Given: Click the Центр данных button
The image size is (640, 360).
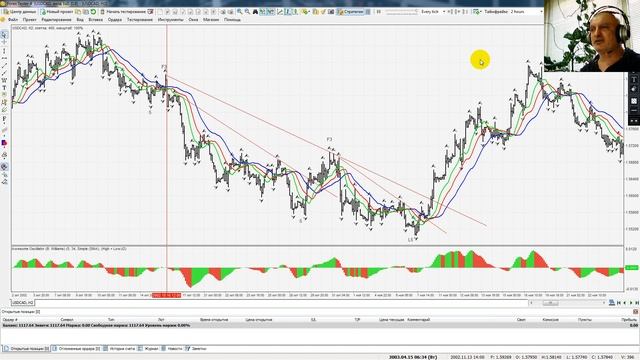Looking at the screenshot, I should (20, 12).
